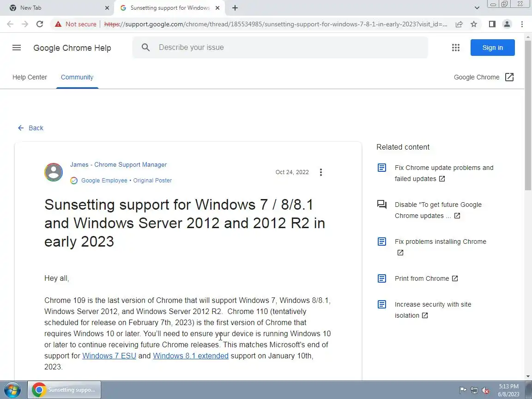
Task: Click the Sunsetting support post title
Action: click(x=185, y=223)
